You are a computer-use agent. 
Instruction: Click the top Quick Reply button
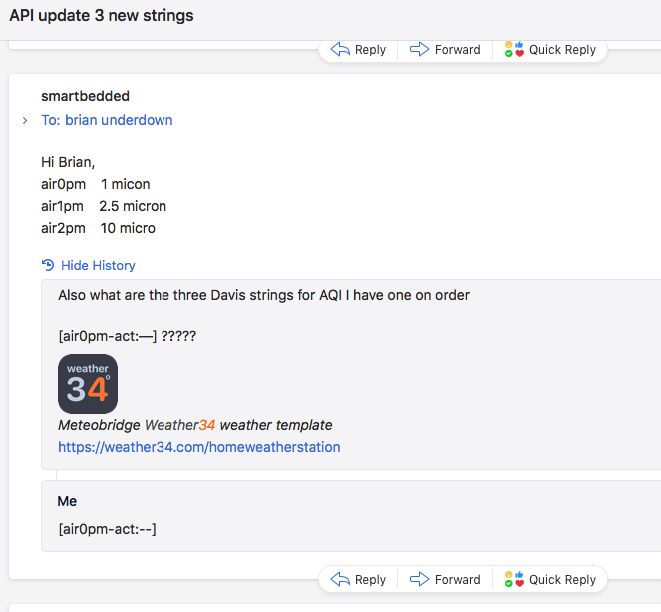click(x=550, y=50)
